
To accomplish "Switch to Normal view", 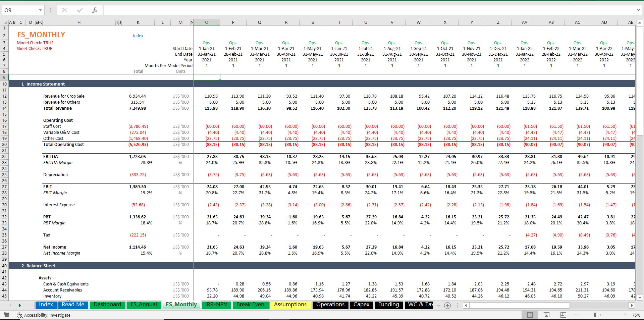I will click(530, 315).
